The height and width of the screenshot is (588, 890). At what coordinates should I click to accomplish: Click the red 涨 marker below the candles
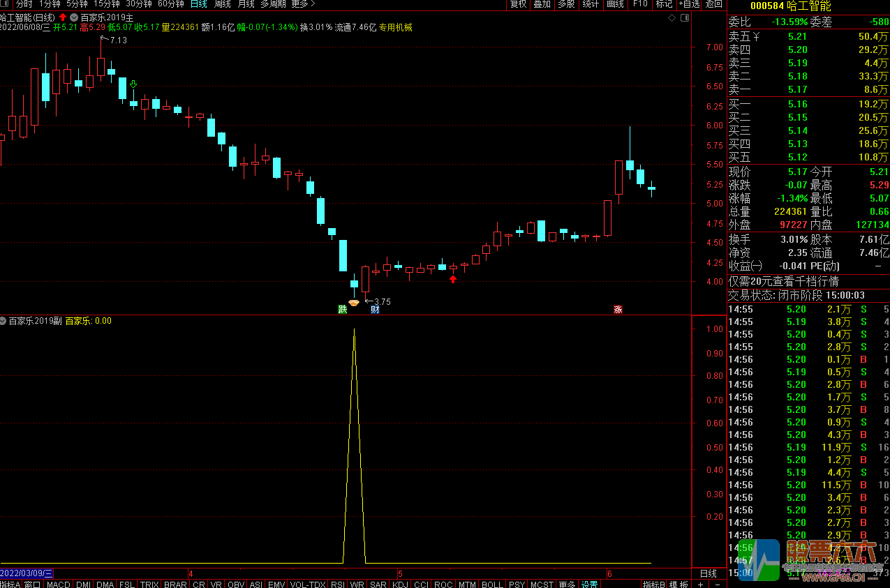point(618,310)
